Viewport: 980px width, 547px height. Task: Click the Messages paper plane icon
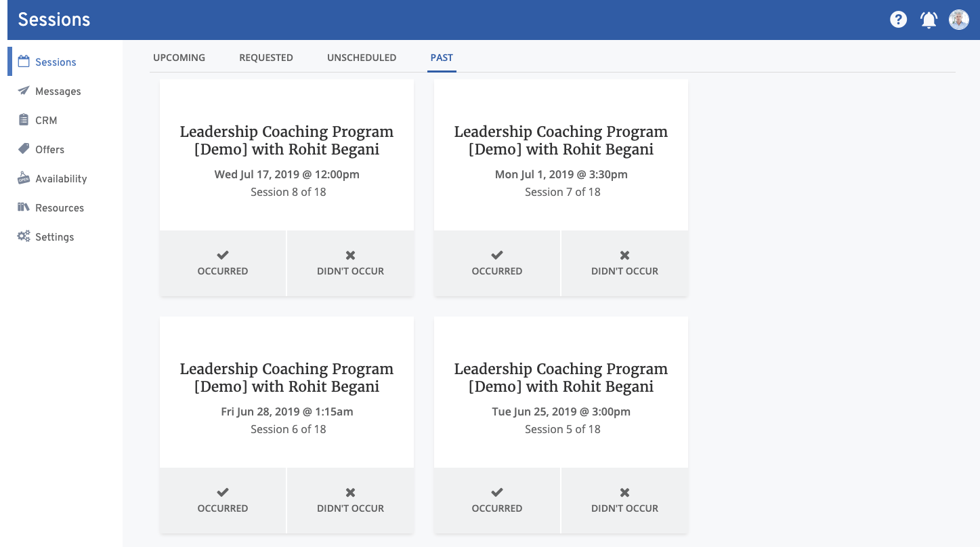point(24,91)
